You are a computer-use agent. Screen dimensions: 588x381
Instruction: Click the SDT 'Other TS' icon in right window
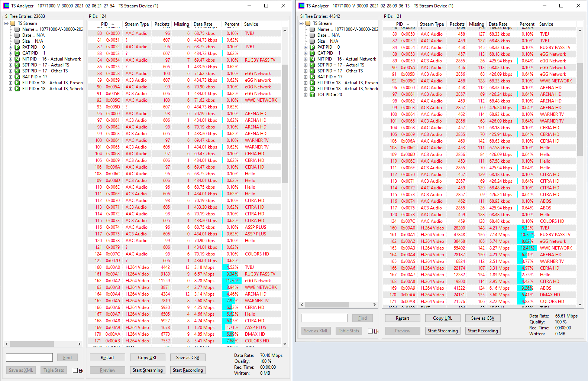point(312,71)
